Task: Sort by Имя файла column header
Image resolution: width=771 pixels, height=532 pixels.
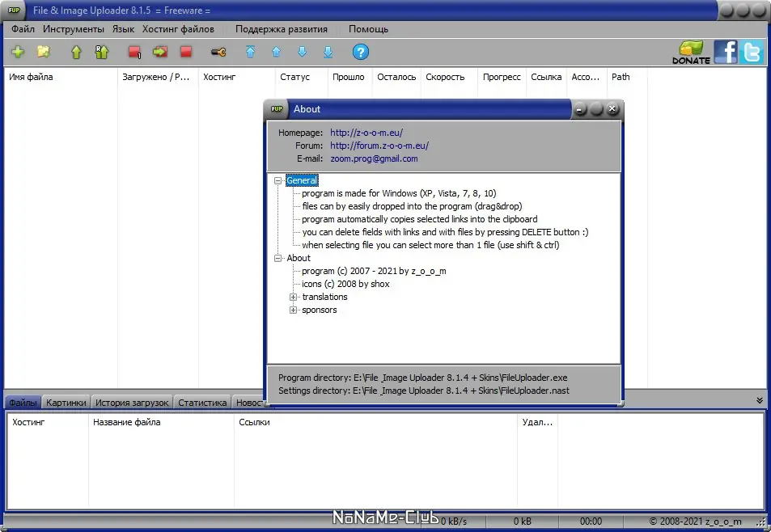Action: pyautogui.click(x=61, y=77)
